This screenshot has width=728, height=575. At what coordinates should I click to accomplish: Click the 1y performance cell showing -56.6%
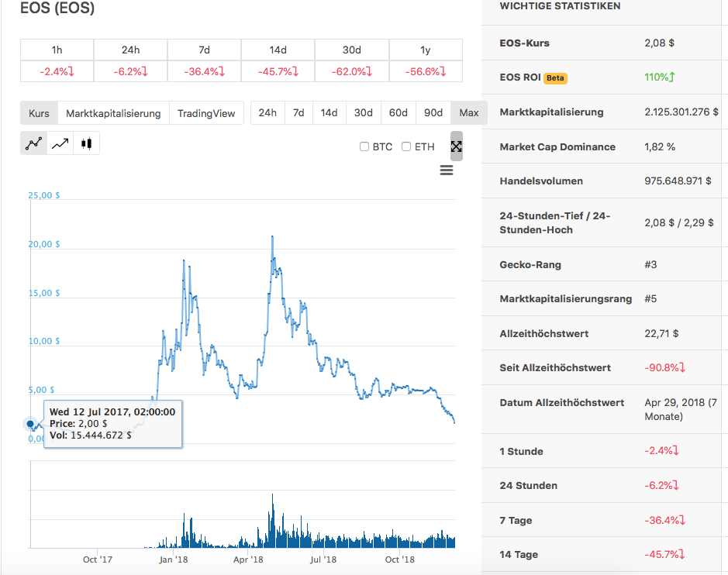pyautogui.click(x=425, y=70)
